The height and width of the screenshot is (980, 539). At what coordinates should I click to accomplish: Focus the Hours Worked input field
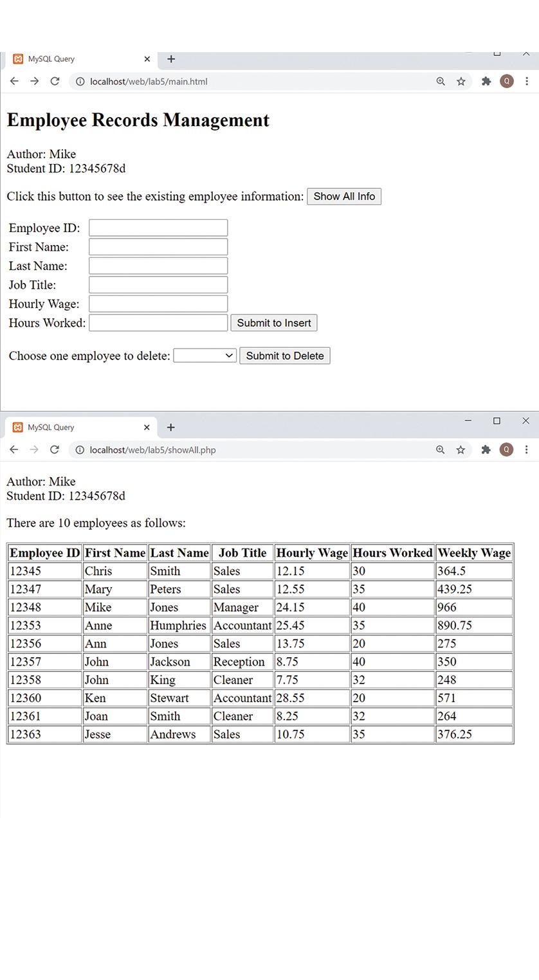(158, 323)
